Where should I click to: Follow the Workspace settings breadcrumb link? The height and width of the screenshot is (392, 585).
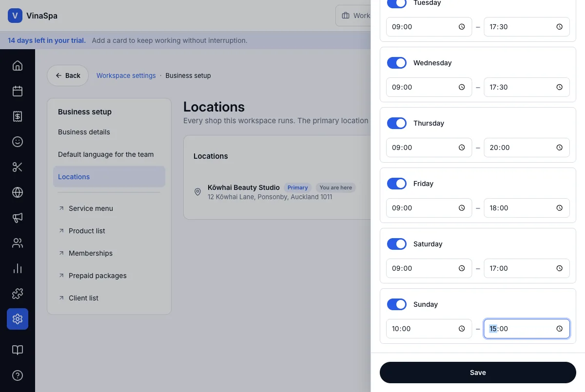[x=126, y=75]
